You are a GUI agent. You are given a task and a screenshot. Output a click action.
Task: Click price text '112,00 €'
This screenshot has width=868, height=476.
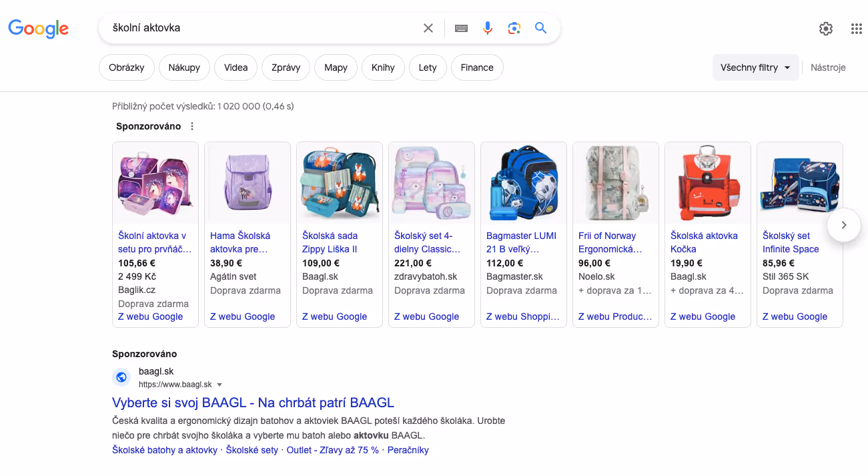click(505, 263)
